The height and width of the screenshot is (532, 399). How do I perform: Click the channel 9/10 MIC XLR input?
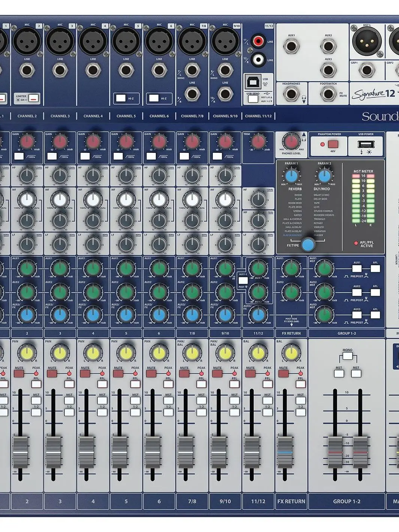pyautogui.click(x=225, y=41)
